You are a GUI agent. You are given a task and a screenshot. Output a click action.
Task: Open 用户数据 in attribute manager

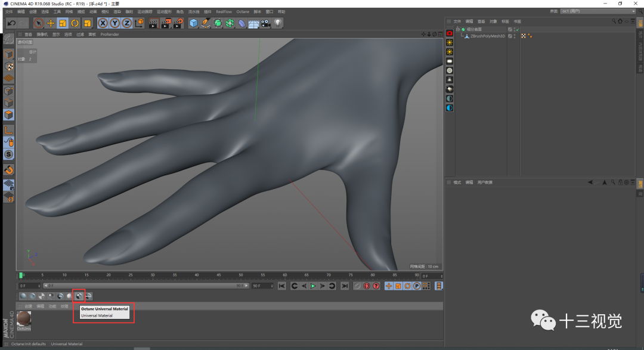485,182
